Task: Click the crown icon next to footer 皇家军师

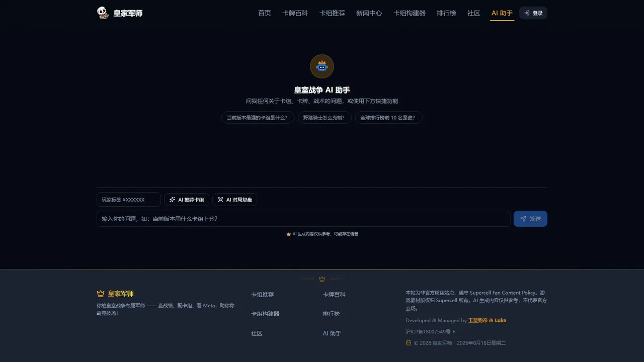Action: [101, 294]
